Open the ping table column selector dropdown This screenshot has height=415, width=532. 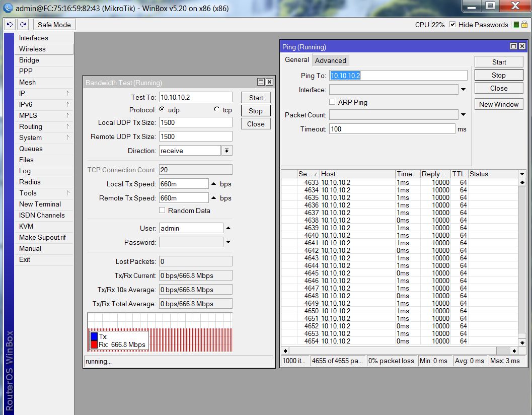522,174
